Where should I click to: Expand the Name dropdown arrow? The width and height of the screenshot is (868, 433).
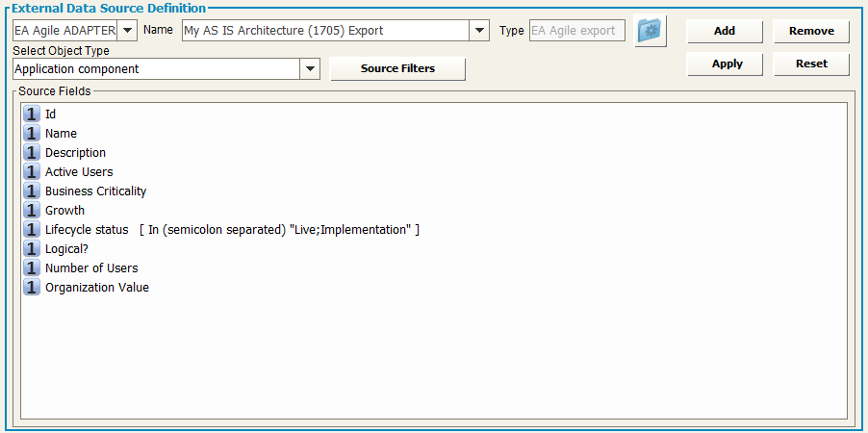(479, 31)
